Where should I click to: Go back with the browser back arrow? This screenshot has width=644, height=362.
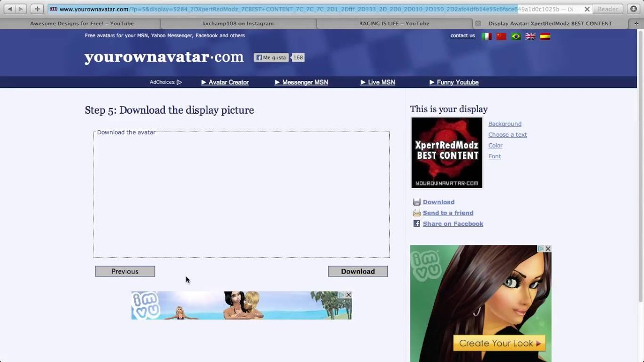[10, 9]
